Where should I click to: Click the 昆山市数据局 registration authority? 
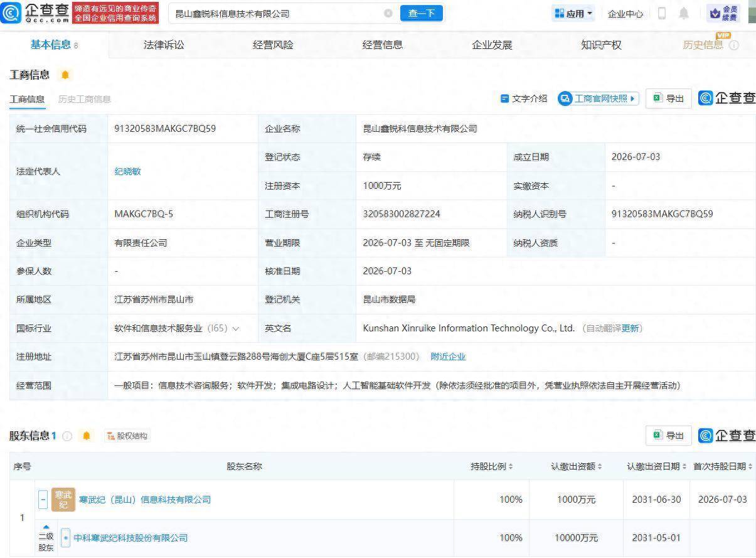click(x=389, y=299)
